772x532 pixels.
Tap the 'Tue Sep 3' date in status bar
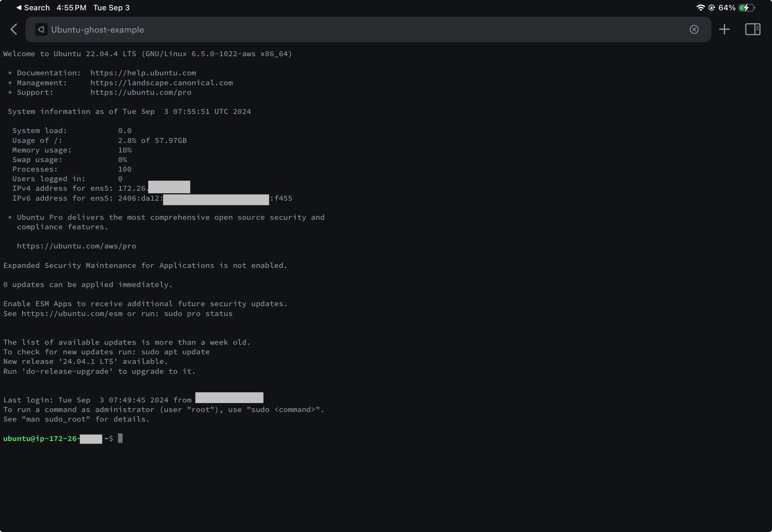112,7
